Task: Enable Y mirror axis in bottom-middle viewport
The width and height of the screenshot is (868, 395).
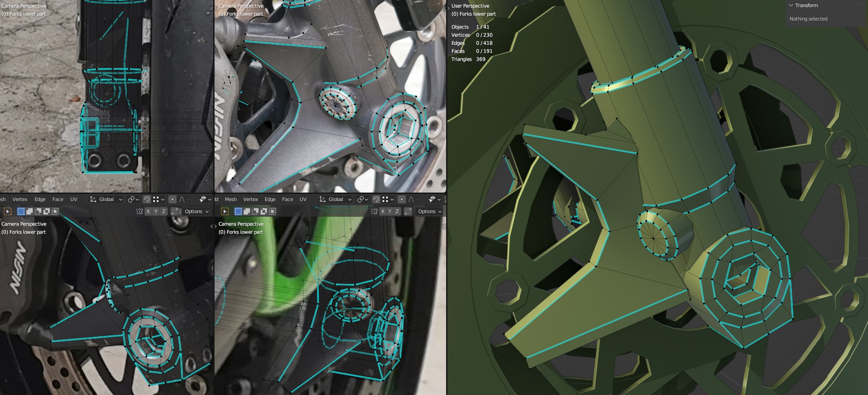Action: coord(390,211)
